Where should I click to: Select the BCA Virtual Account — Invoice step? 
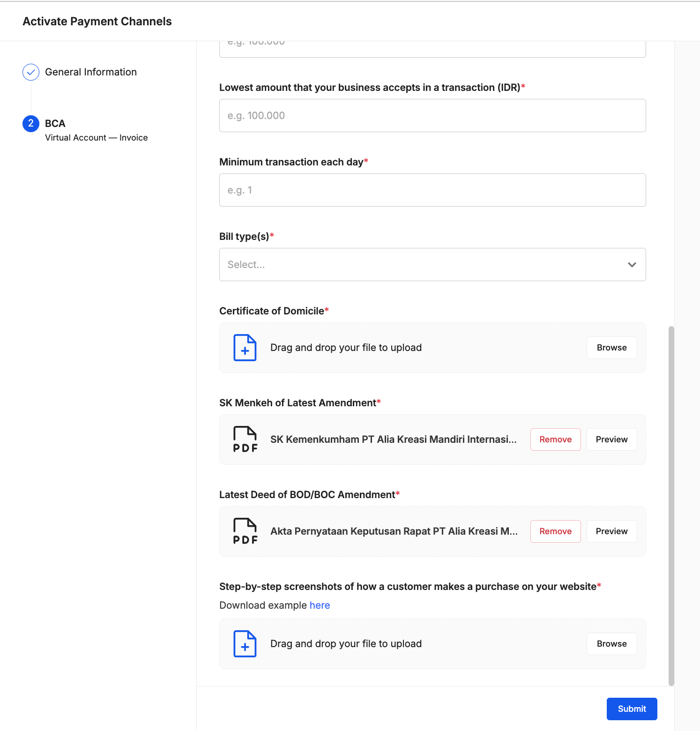[x=96, y=137]
